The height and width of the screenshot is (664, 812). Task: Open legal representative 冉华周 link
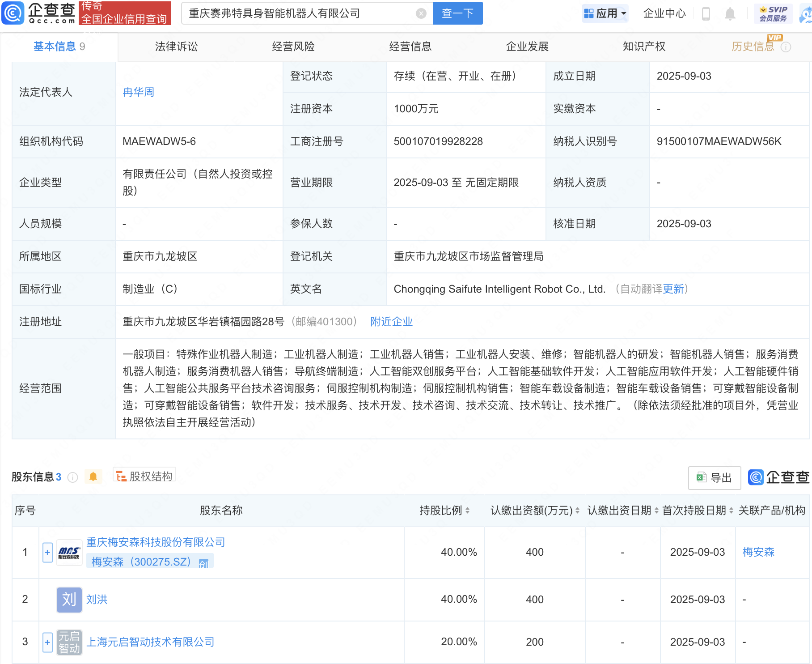138,92
